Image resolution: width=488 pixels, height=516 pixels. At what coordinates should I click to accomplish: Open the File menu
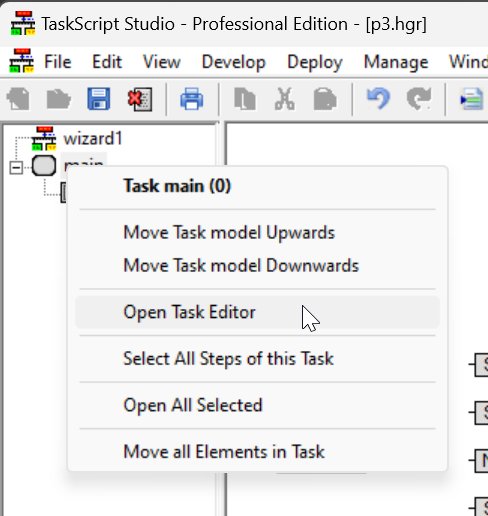(x=58, y=62)
